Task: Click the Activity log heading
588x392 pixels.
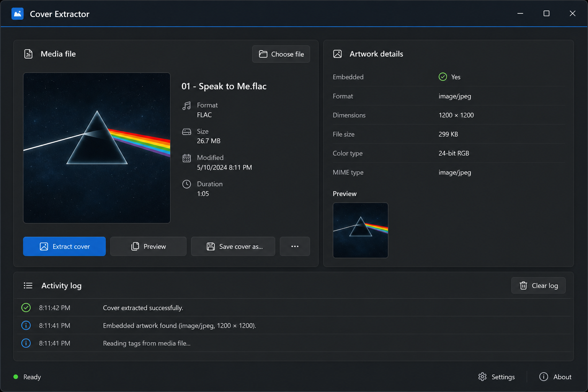Action: (x=61, y=286)
